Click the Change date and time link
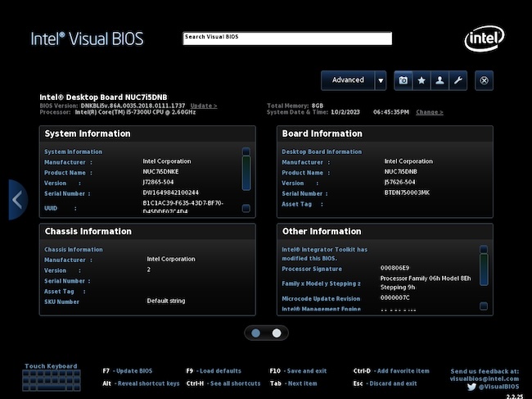Screen dimensions: 532x399 430,112
